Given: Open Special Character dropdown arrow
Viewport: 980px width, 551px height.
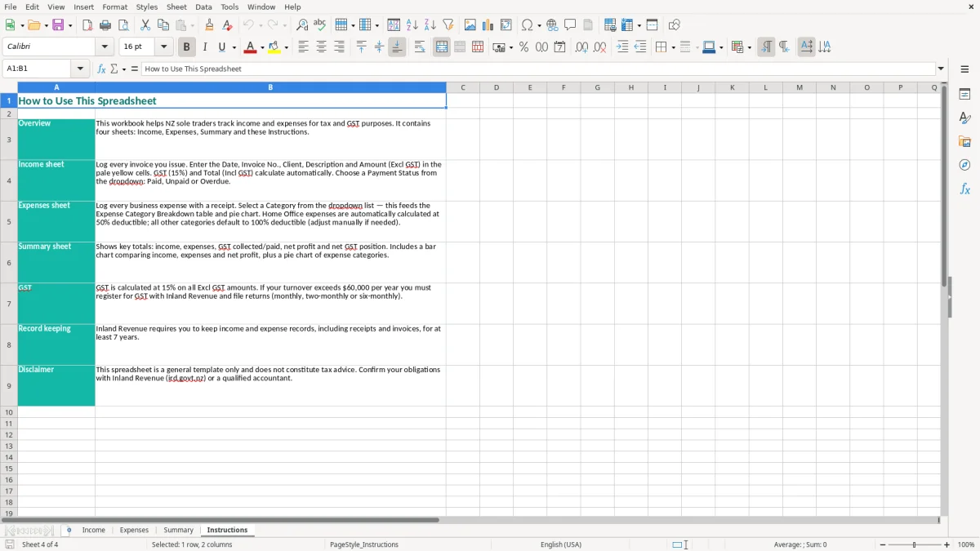Looking at the screenshot, I should [x=539, y=25].
